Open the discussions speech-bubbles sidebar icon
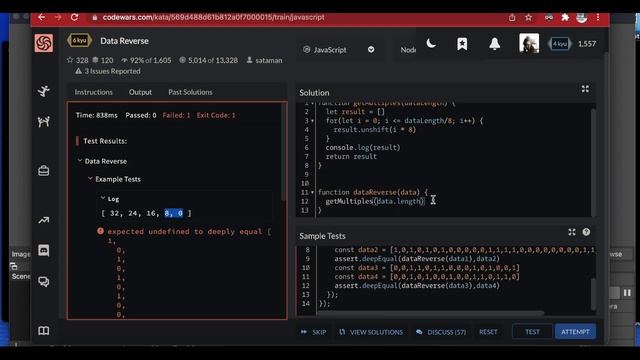Image resolution: width=640 pixels, height=360 pixels. (x=44, y=281)
